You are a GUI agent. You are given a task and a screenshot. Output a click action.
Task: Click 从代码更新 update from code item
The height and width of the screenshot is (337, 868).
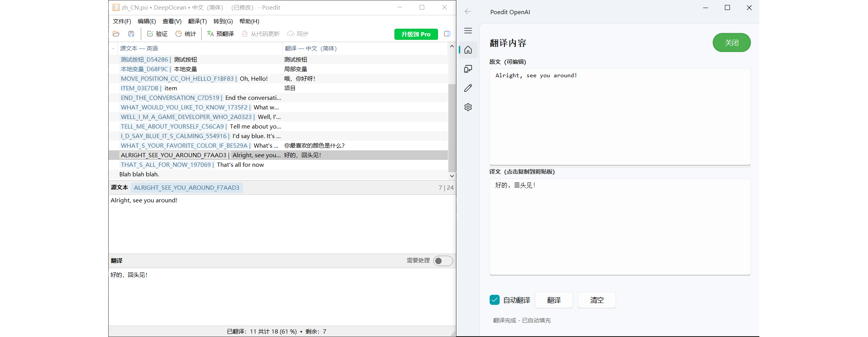[x=261, y=34]
